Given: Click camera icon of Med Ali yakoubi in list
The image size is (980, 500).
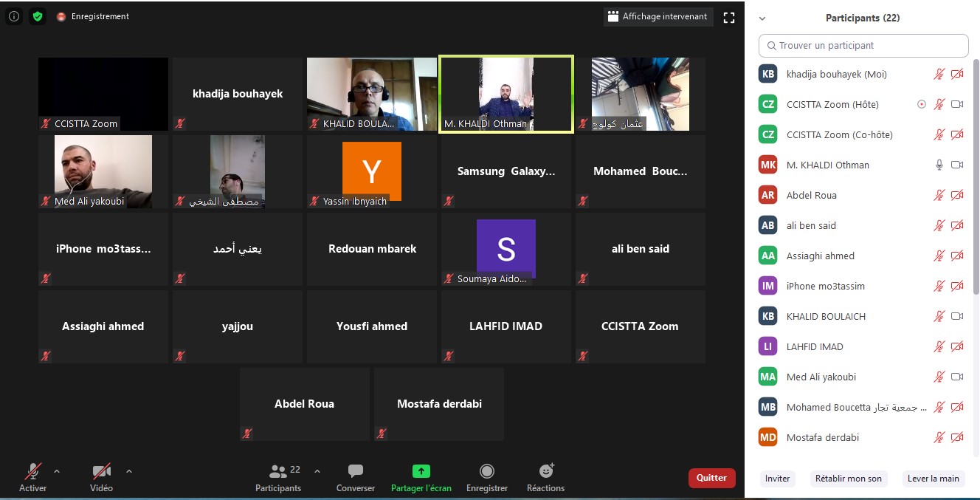Looking at the screenshot, I should [957, 377].
